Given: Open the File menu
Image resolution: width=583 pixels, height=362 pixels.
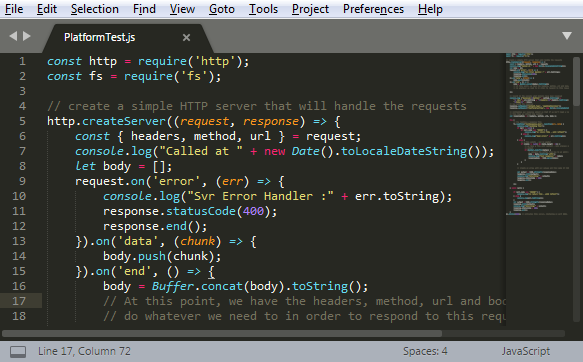Looking at the screenshot, I should click(x=14, y=9).
